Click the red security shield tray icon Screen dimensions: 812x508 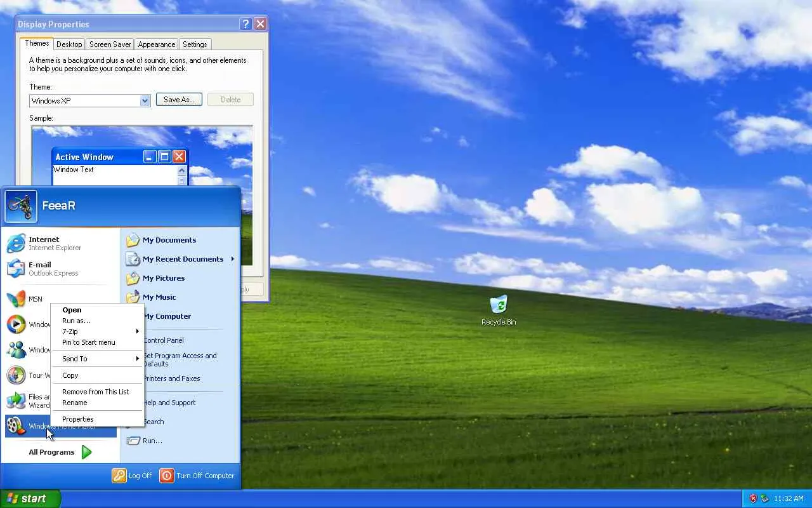pyautogui.click(x=753, y=498)
